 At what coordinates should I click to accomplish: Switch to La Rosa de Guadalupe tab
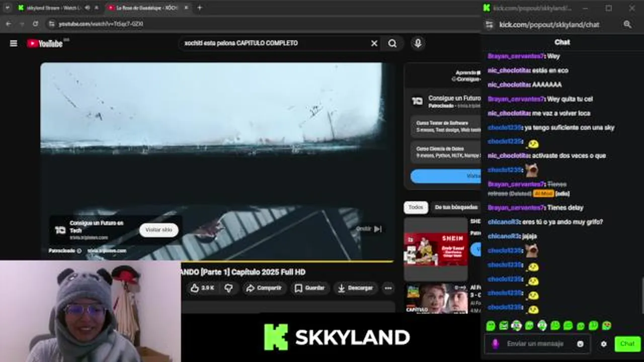click(148, 8)
